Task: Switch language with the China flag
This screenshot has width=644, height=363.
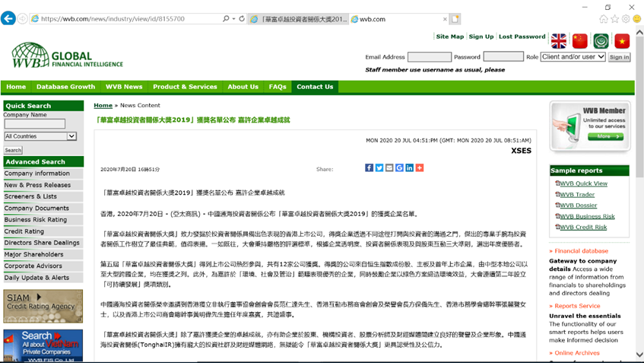Action: coord(580,40)
